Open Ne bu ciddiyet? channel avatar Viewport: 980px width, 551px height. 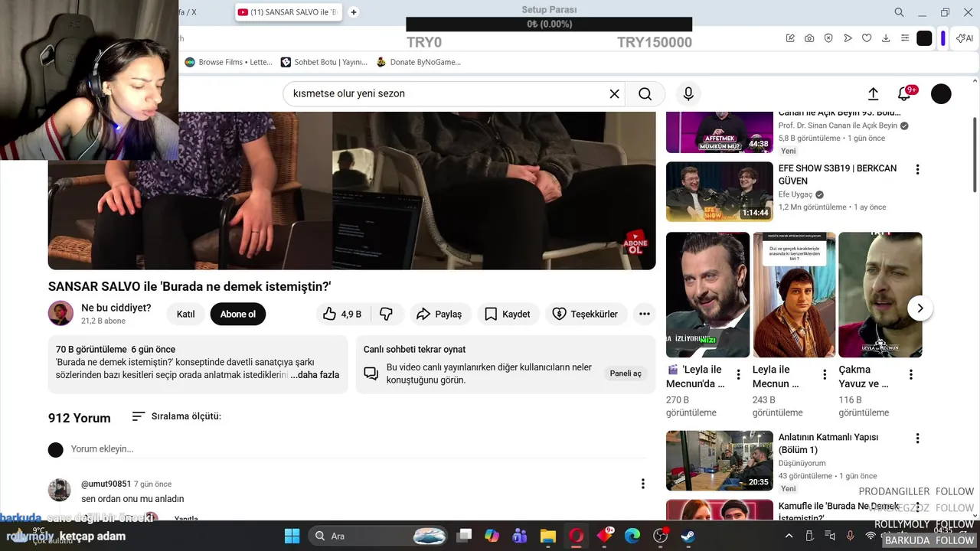(x=60, y=314)
